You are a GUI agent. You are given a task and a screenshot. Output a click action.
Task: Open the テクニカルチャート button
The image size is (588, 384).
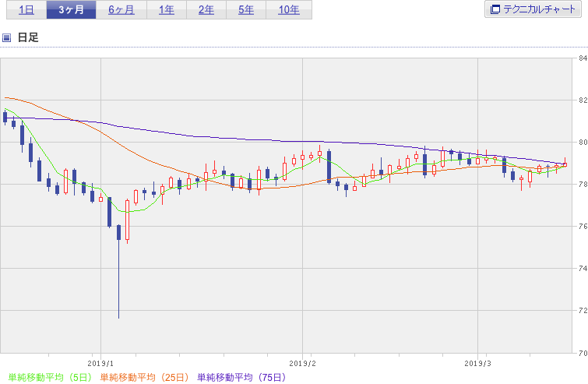tap(533, 9)
